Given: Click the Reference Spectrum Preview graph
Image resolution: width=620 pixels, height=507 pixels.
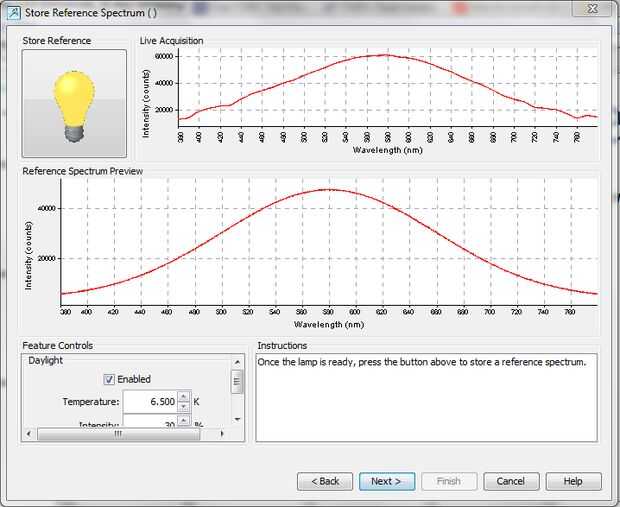Looking at the screenshot, I should (x=329, y=241).
